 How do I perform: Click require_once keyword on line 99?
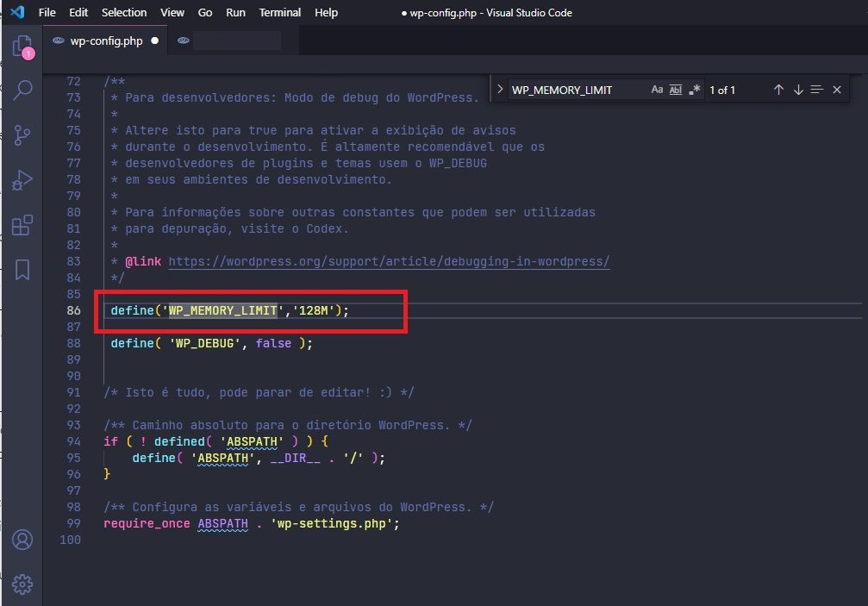pyautogui.click(x=147, y=523)
